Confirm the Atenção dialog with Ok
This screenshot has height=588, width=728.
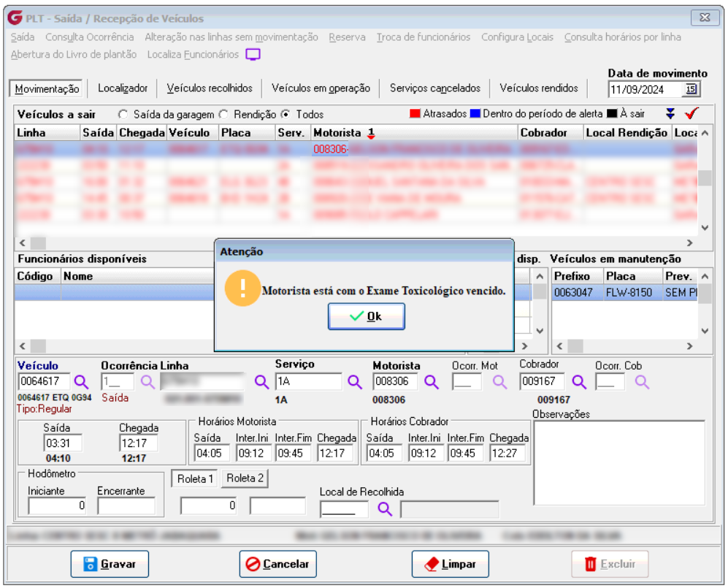pos(367,317)
